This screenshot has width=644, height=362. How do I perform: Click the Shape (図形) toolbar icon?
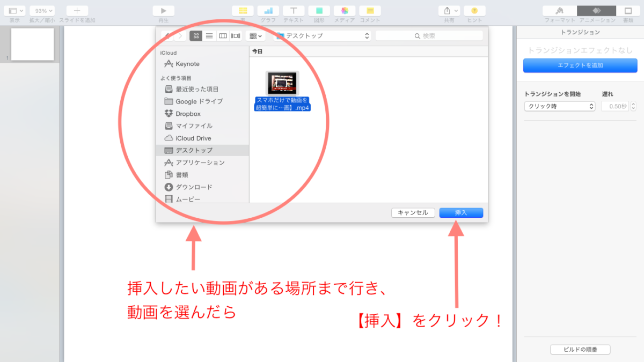(319, 11)
